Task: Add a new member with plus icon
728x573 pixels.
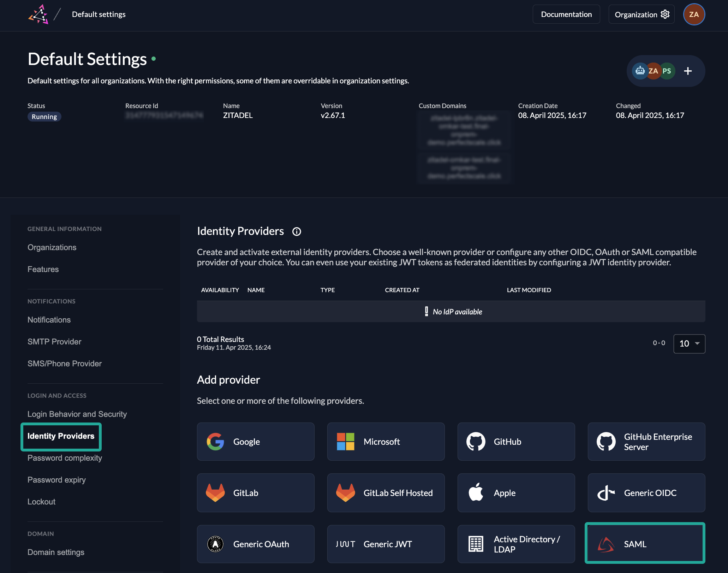Action: [x=688, y=71]
